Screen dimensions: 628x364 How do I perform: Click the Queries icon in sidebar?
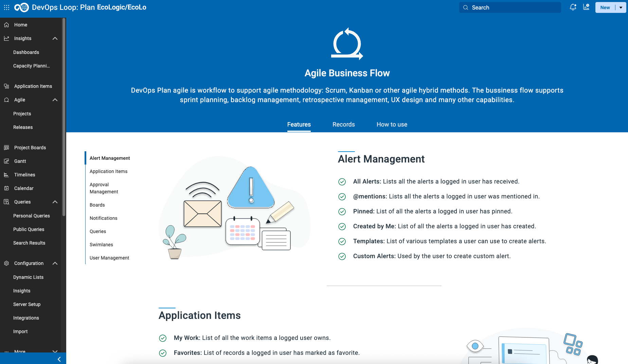tap(6, 202)
